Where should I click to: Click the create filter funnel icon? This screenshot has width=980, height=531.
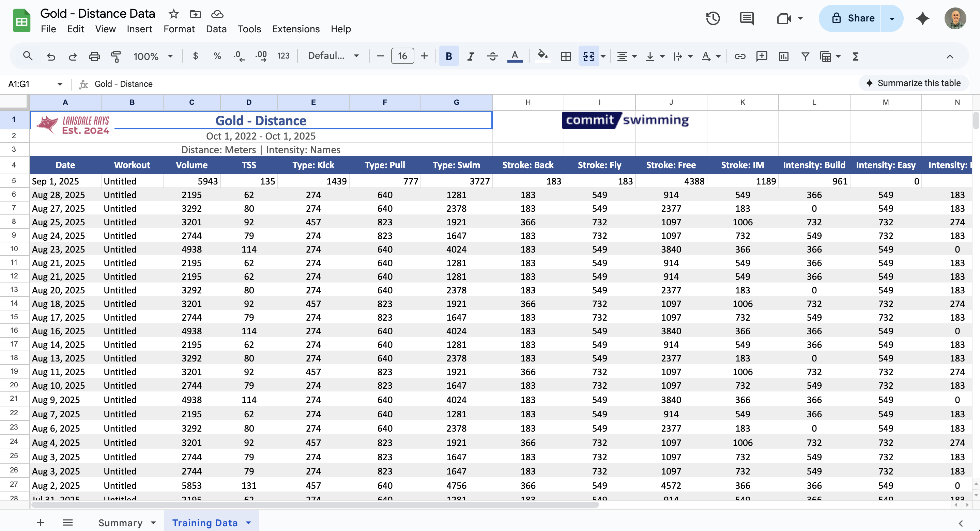(x=805, y=56)
